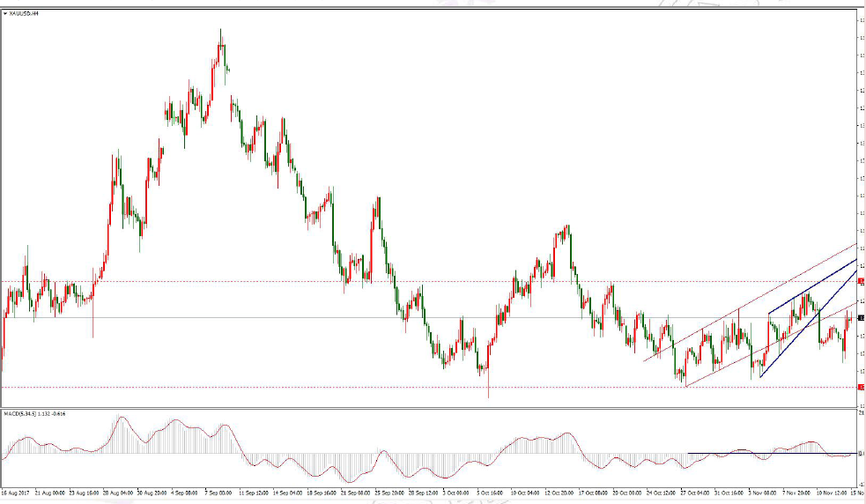Click the 7 Nov 20:00 time label
This screenshot has height=504, width=866.
(x=796, y=493)
